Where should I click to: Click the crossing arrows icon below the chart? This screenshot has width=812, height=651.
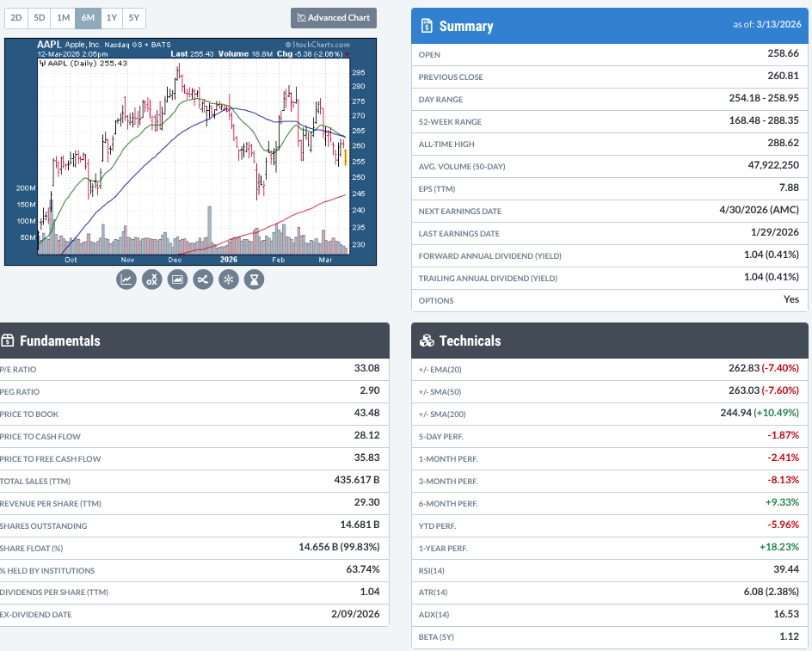(203, 279)
